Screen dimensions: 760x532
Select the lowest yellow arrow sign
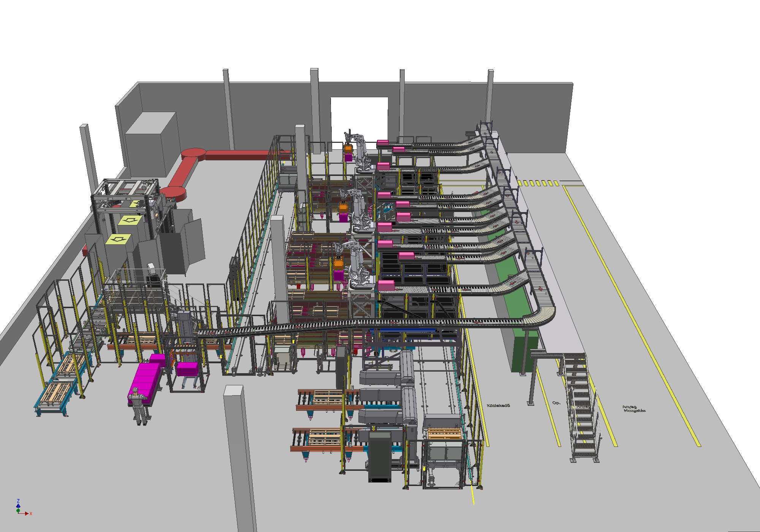coord(118,239)
